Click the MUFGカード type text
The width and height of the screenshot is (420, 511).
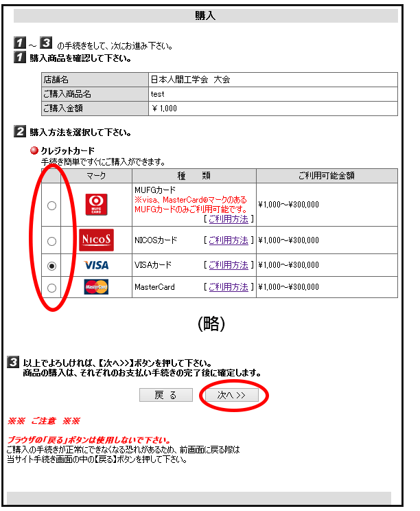[155, 190]
